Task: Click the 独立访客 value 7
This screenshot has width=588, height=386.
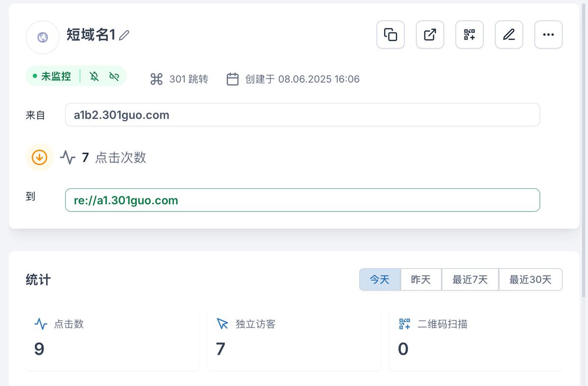Action: [220, 349]
